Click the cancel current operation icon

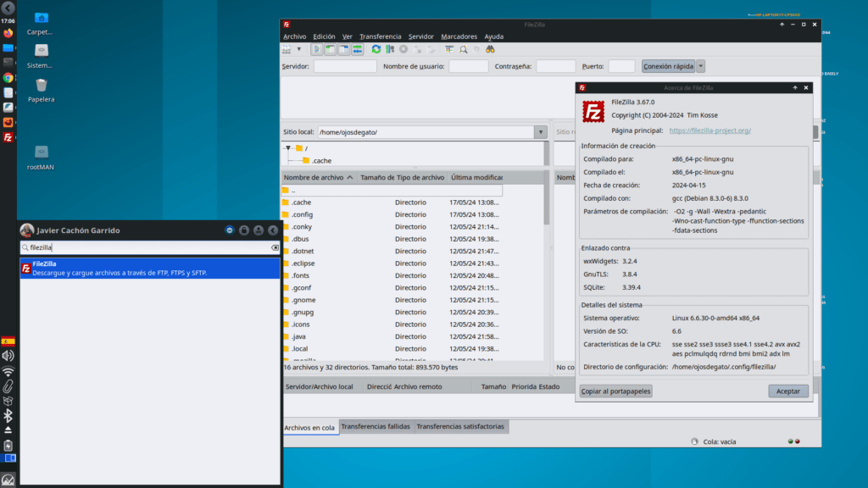403,49
